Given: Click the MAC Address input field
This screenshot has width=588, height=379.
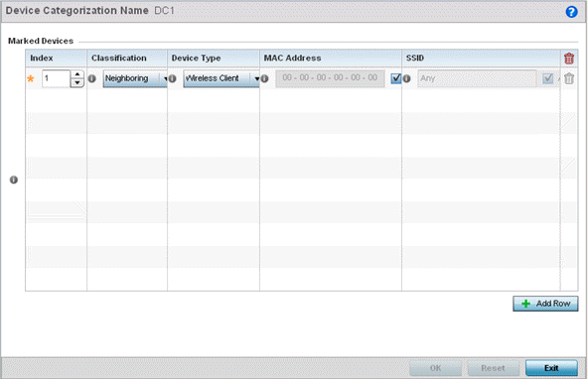Looking at the screenshot, I should coord(330,78).
